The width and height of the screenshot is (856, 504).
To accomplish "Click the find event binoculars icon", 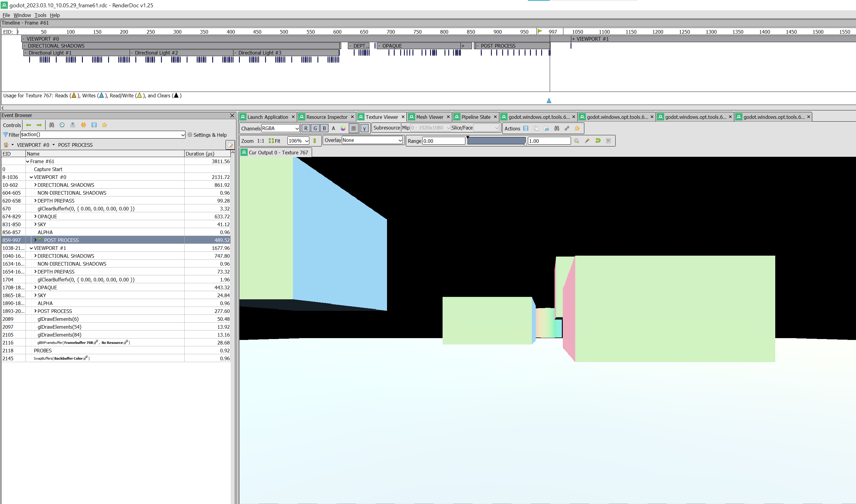I will point(51,125).
